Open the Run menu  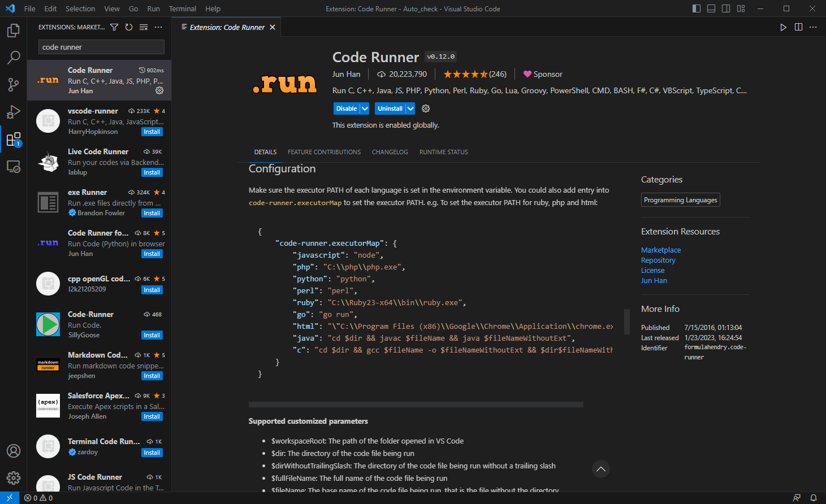153,8
